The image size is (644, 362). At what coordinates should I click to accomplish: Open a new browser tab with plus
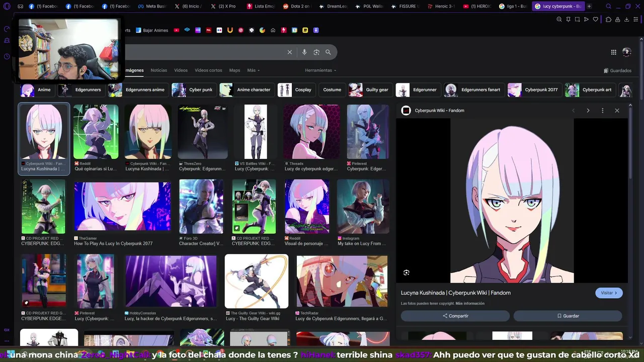tap(589, 7)
